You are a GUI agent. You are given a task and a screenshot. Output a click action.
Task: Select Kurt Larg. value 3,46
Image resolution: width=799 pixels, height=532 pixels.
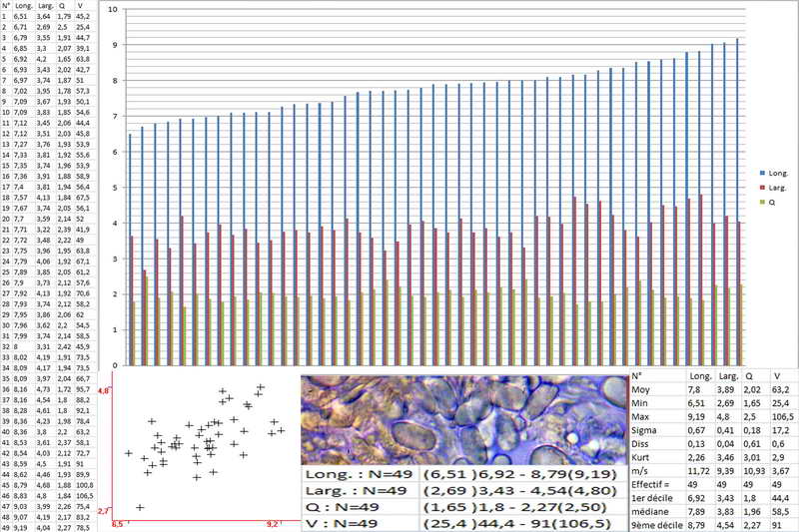tap(728, 458)
